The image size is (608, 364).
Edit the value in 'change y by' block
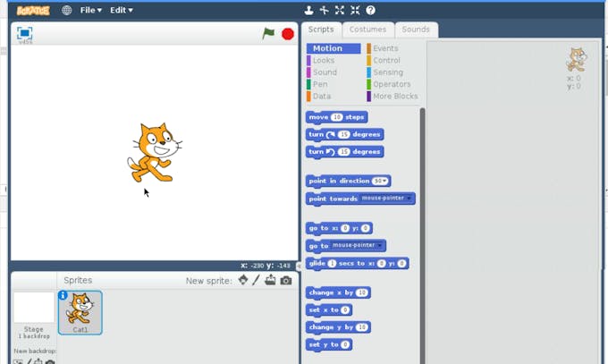point(361,327)
